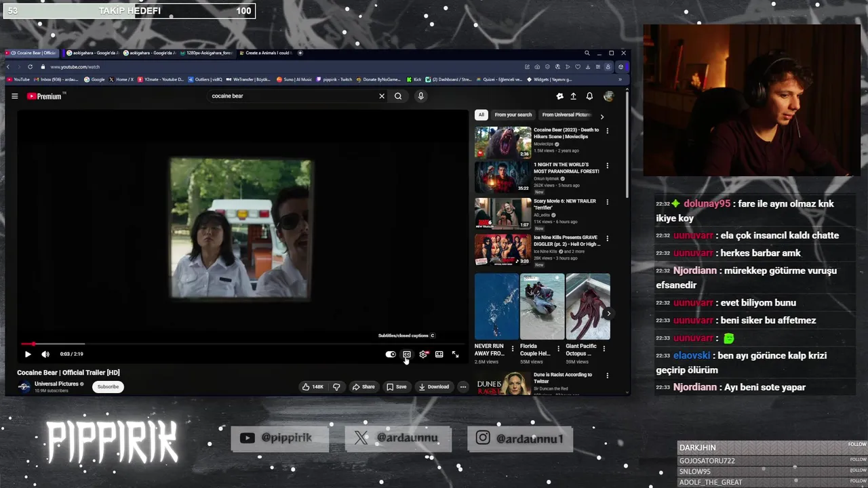The height and width of the screenshot is (488, 868).
Task: Clear the search query with X
Action: [x=382, y=96]
